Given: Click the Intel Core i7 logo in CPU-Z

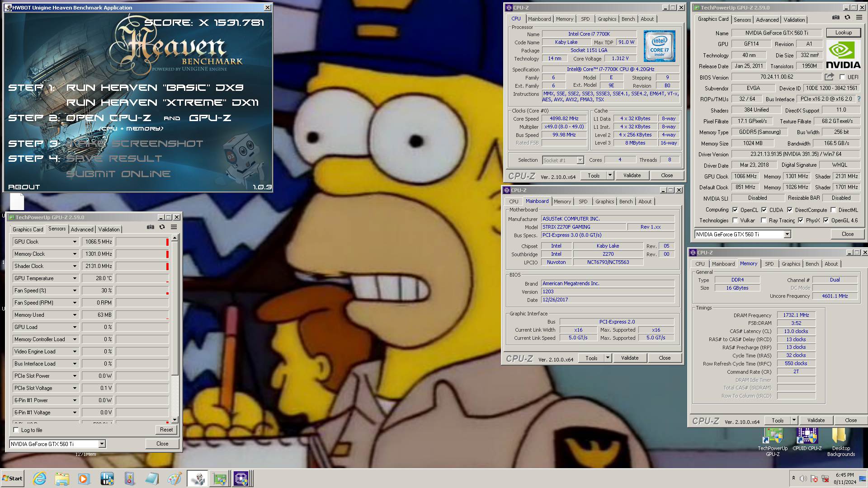Looking at the screenshot, I should (660, 46).
